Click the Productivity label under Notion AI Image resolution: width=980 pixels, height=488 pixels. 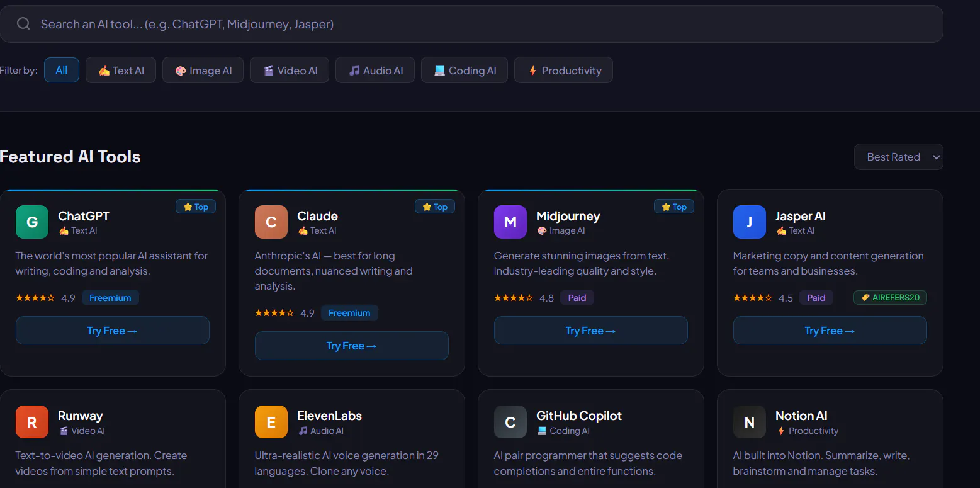(x=808, y=431)
